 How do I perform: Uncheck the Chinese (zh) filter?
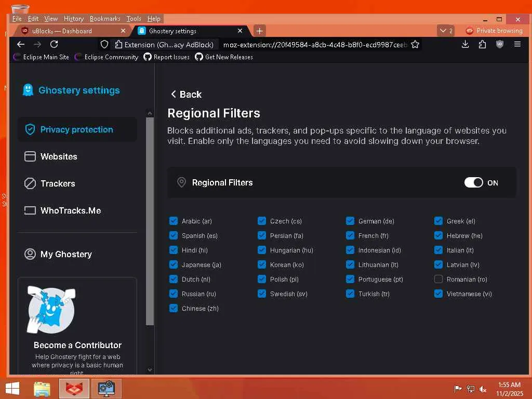tap(174, 309)
